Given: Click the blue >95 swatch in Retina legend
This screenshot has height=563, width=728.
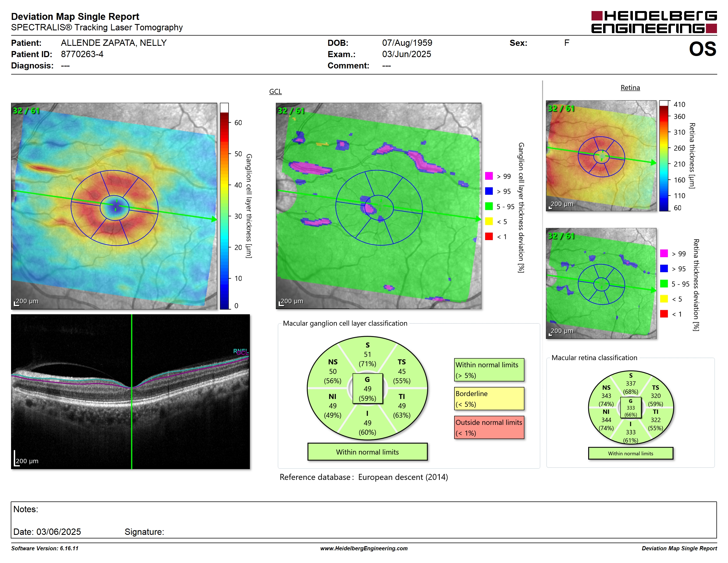Looking at the screenshot, I should pos(664,269).
